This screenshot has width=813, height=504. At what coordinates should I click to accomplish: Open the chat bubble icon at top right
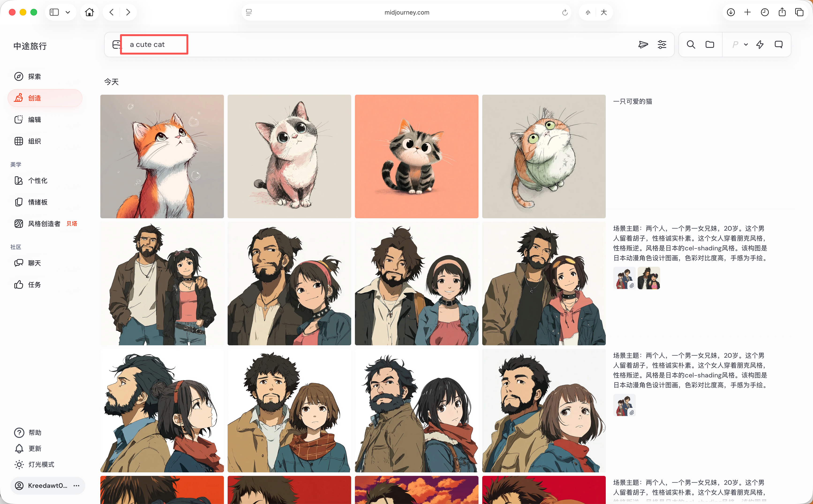point(778,45)
